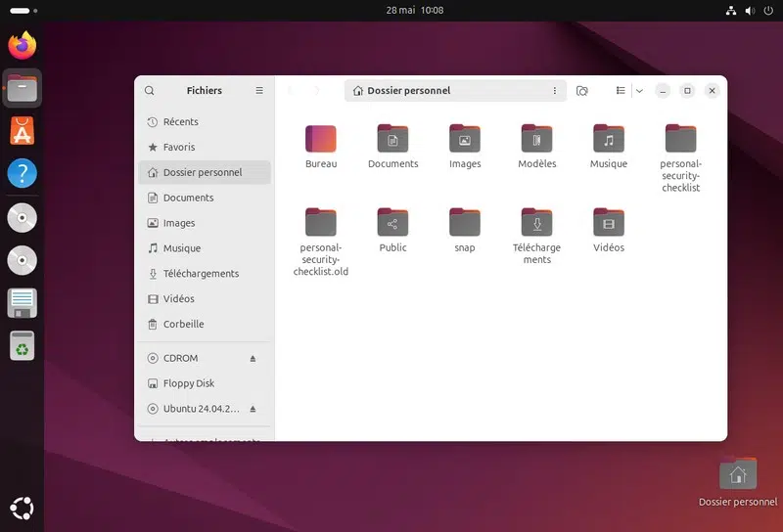Open the hamburger main menu of Fichiers

(x=259, y=91)
